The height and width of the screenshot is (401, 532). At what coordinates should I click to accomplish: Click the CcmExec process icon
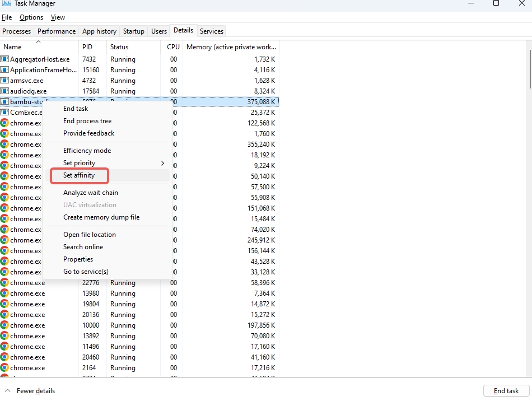pyautogui.click(x=4, y=113)
